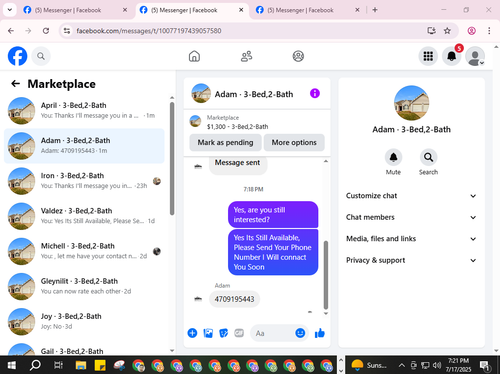500x374 pixels.
Task: Open the account profile avatar menu
Action: click(x=475, y=56)
